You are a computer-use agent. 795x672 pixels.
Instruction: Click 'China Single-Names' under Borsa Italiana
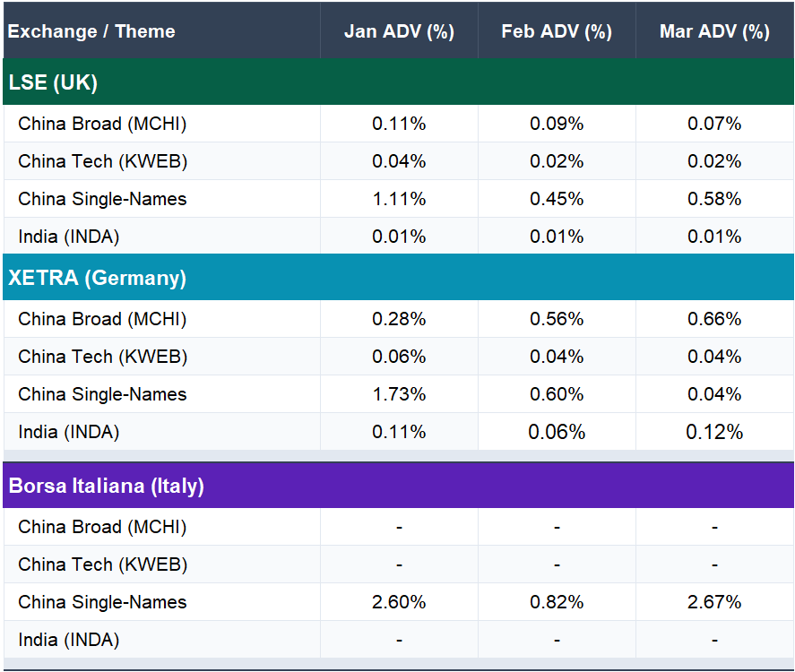[x=102, y=601]
